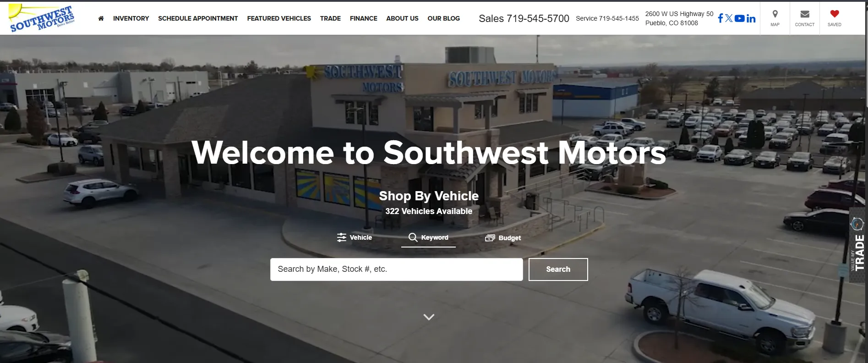Open the Facebook social icon
Image resolution: width=868 pixels, height=363 pixels.
(x=720, y=18)
